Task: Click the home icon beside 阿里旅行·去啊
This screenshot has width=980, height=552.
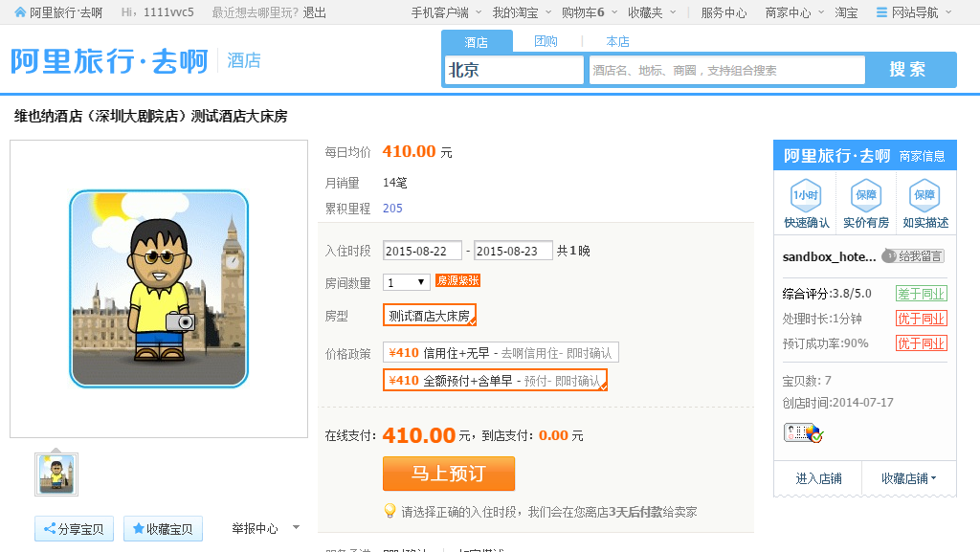Action: pos(20,11)
